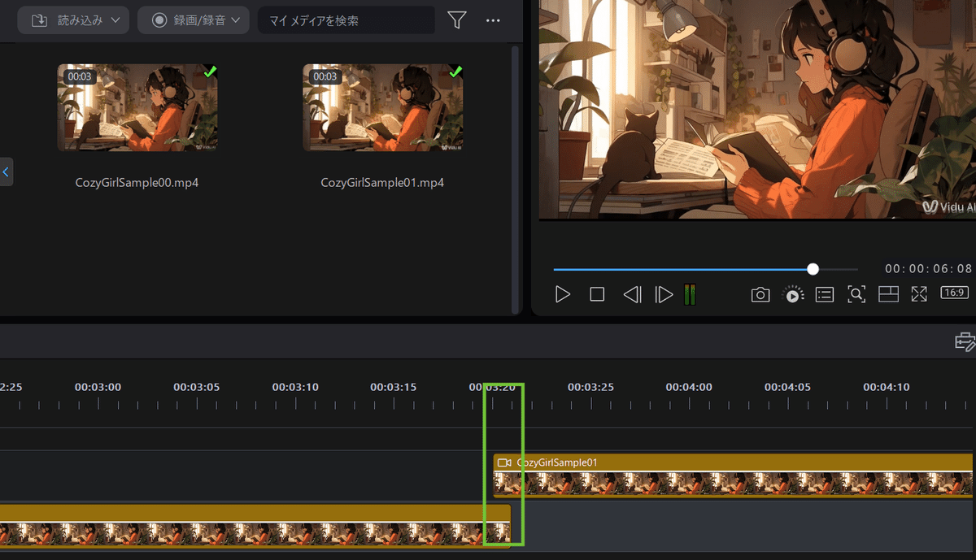Click the preview seek bar handle
Image resolution: width=976 pixels, height=560 pixels.
point(813,269)
